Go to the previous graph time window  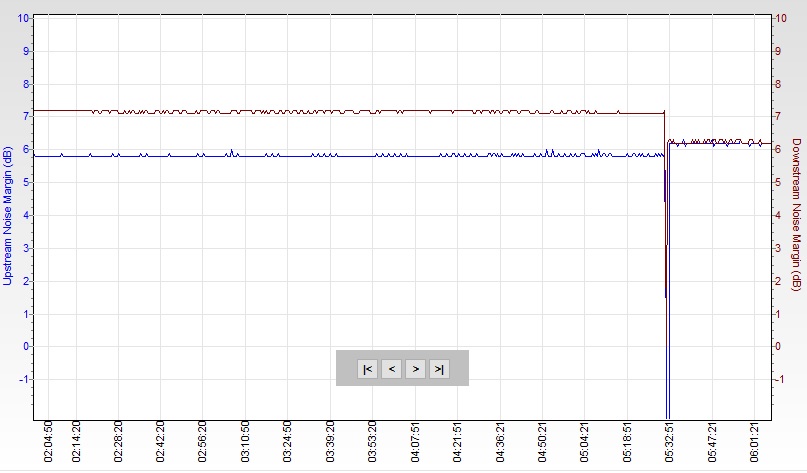pos(391,369)
